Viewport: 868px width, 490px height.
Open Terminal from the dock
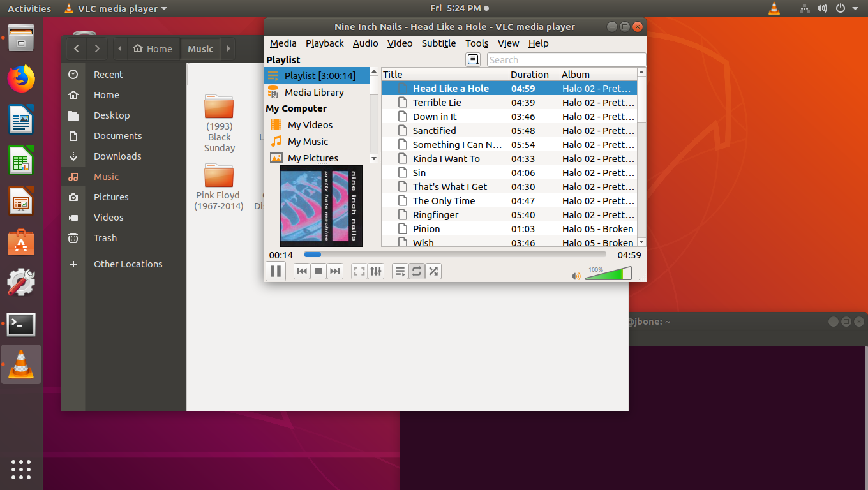pos(21,325)
